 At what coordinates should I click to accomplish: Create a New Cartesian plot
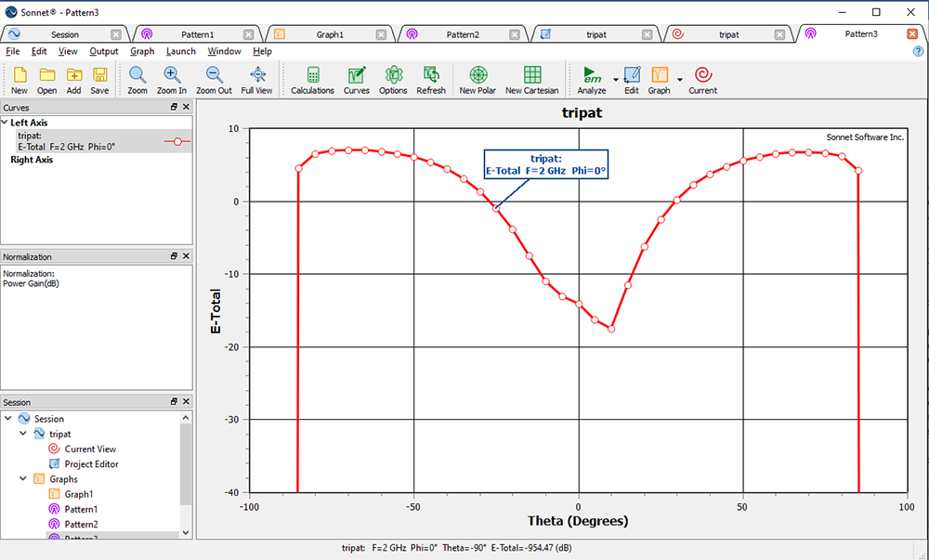tap(532, 80)
